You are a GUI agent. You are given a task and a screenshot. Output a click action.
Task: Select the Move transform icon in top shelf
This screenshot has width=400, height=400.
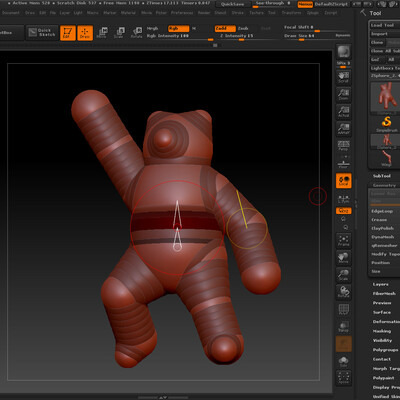[102, 33]
